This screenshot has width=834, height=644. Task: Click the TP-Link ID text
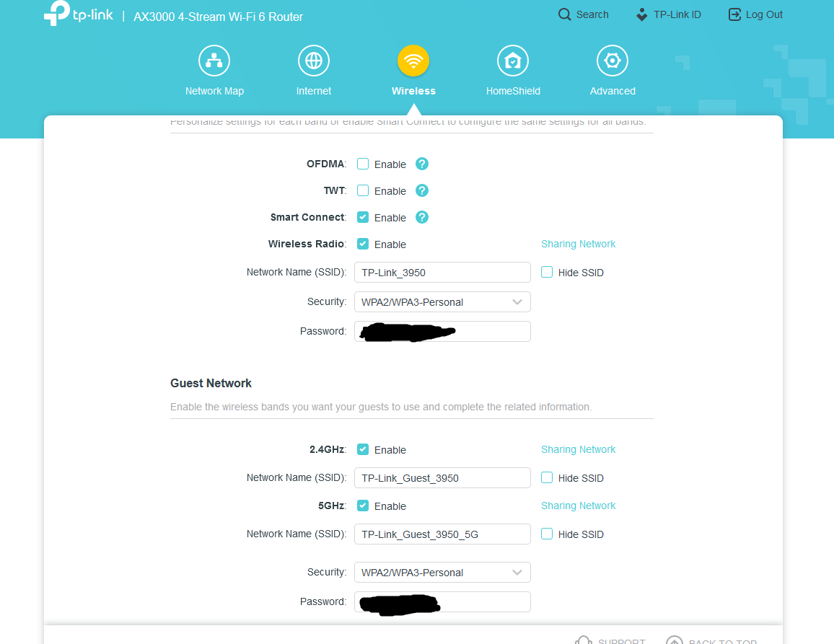click(x=677, y=14)
